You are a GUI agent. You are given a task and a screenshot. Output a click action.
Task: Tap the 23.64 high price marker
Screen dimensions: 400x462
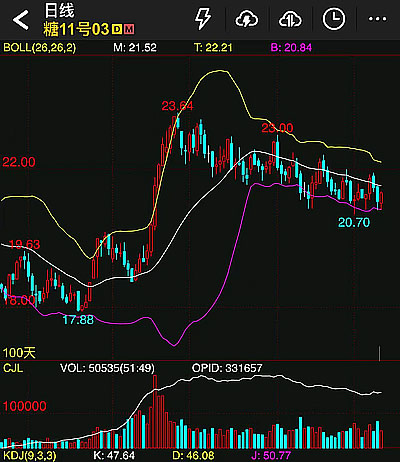tap(177, 106)
